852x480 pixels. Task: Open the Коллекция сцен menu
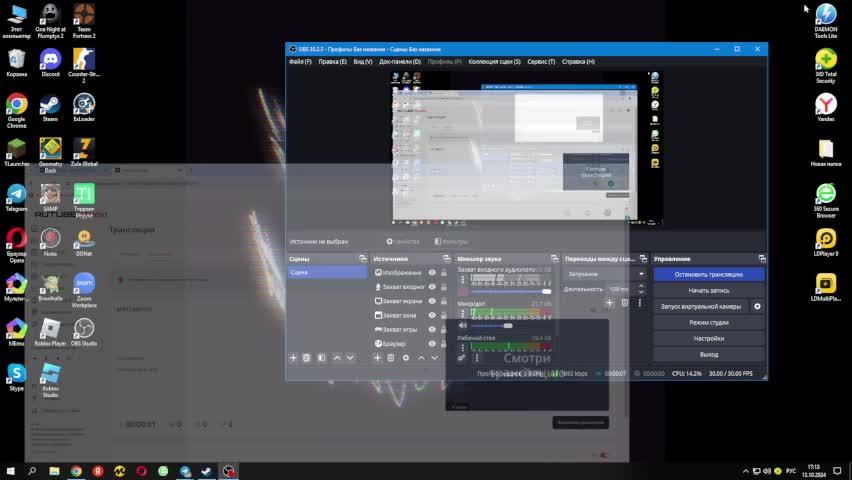pos(494,62)
